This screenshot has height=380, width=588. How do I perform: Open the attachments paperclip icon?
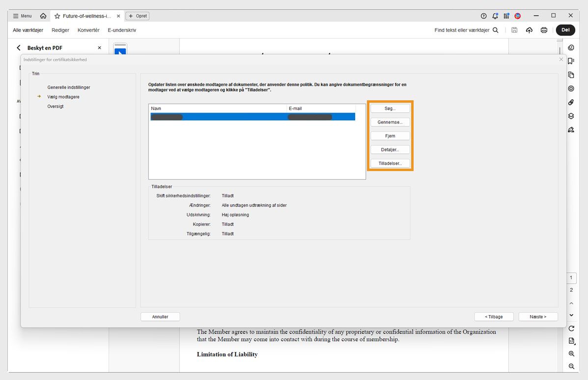click(x=571, y=102)
